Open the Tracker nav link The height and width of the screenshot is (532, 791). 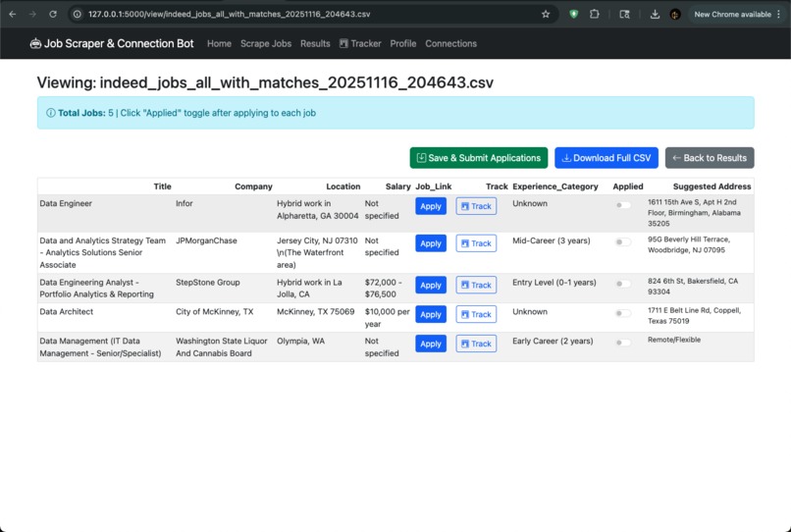point(360,43)
